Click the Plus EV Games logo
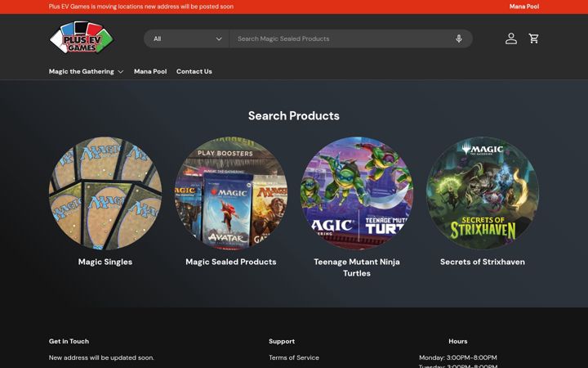The image size is (588, 368). click(82, 38)
